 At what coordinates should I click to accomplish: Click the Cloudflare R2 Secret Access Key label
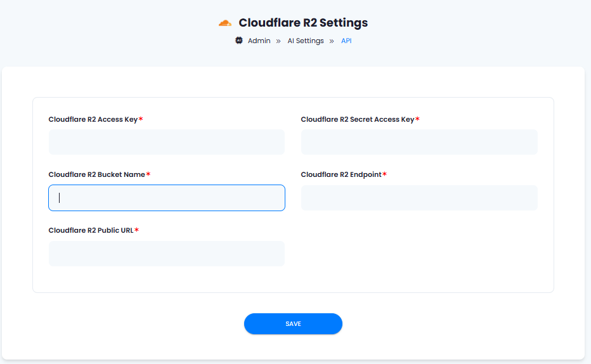pos(357,119)
